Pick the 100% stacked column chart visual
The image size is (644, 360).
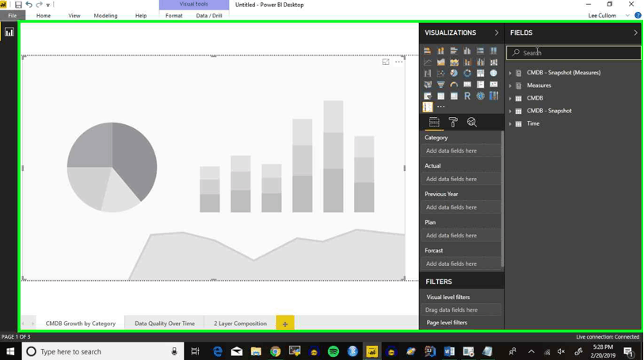493,51
